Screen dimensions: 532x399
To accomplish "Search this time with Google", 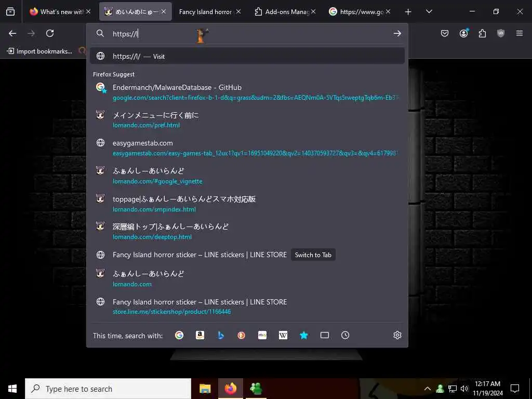I will [179, 335].
